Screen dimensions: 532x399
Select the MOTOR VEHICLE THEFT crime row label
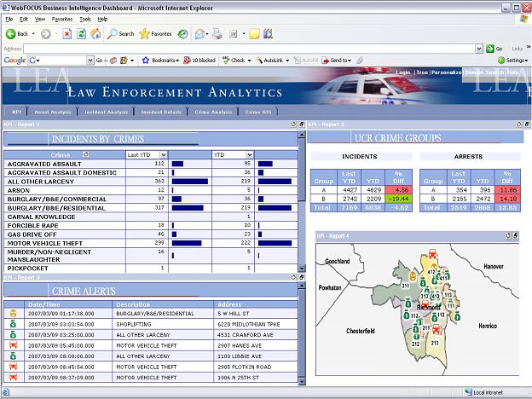[x=45, y=243]
